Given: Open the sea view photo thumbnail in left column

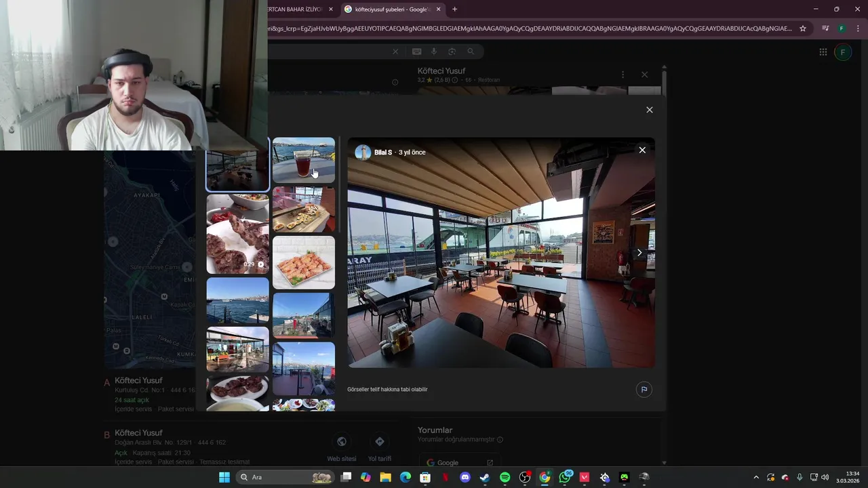Looking at the screenshot, I should coord(237,300).
